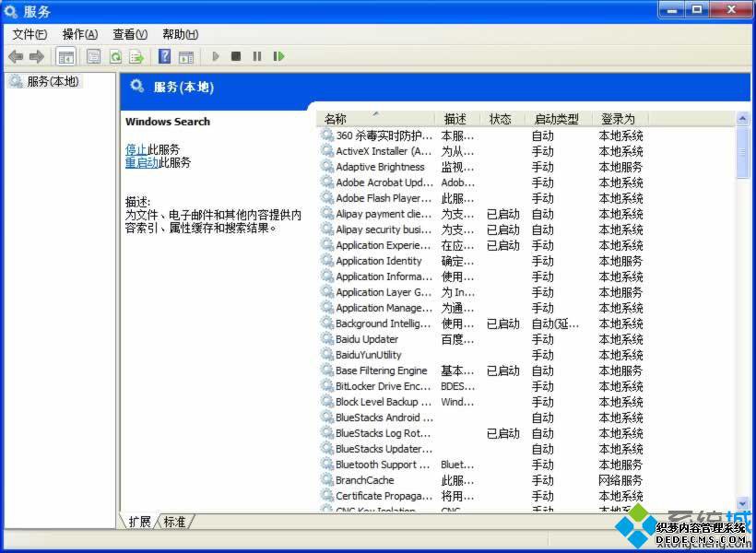This screenshot has height=553, width=756.
Task: Sort by the 名称 column header
Action: (x=376, y=119)
